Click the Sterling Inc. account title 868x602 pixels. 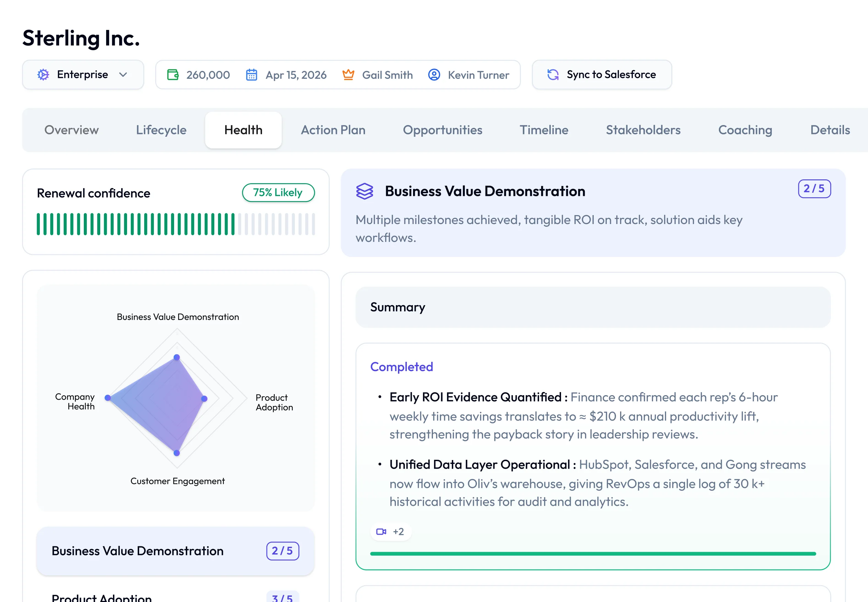pyautogui.click(x=81, y=38)
